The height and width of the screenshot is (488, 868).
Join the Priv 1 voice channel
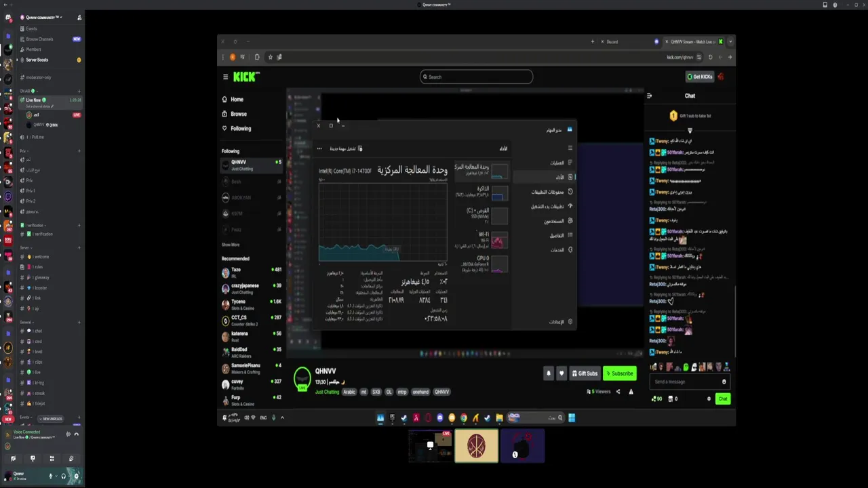[49, 190]
